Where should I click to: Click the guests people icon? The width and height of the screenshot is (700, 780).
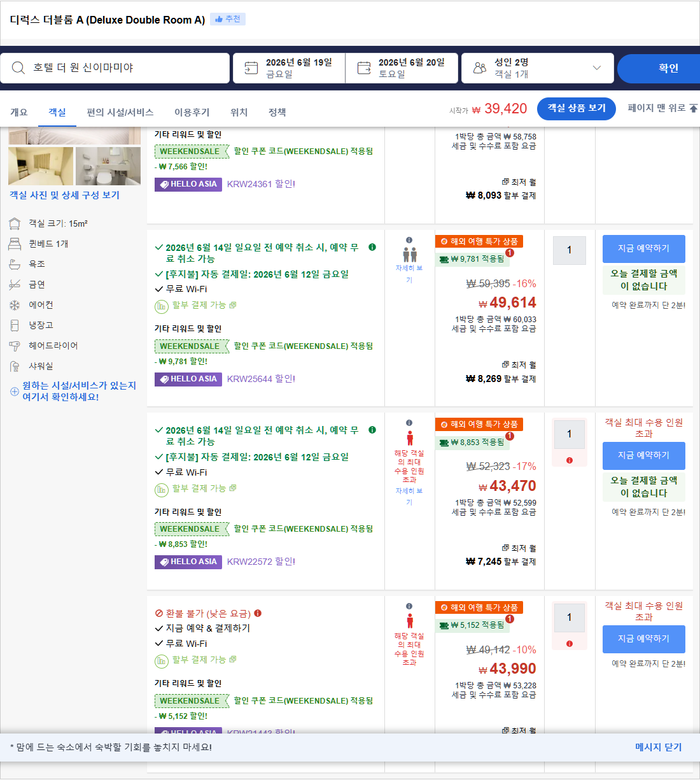pyautogui.click(x=480, y=68)
